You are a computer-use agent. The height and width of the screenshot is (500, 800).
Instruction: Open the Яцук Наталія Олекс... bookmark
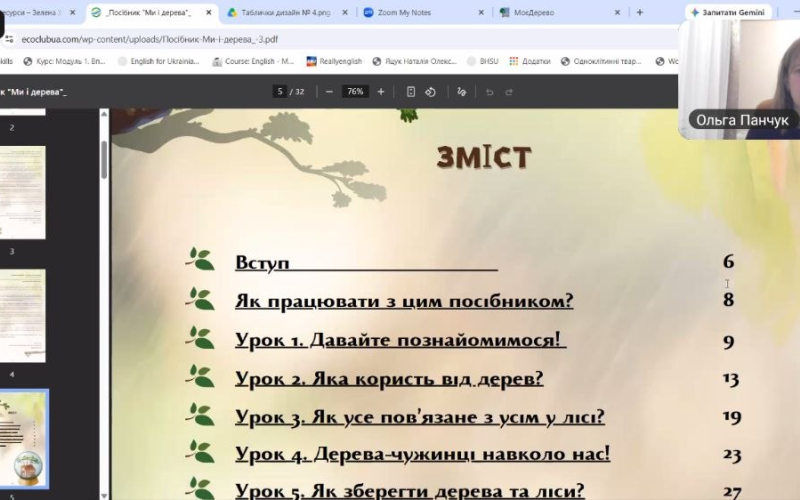(414, 61)
